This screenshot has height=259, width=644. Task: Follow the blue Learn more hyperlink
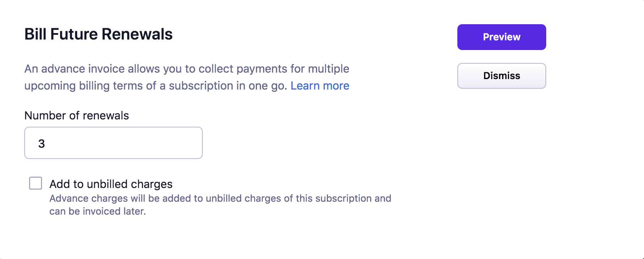pos(320,86)
